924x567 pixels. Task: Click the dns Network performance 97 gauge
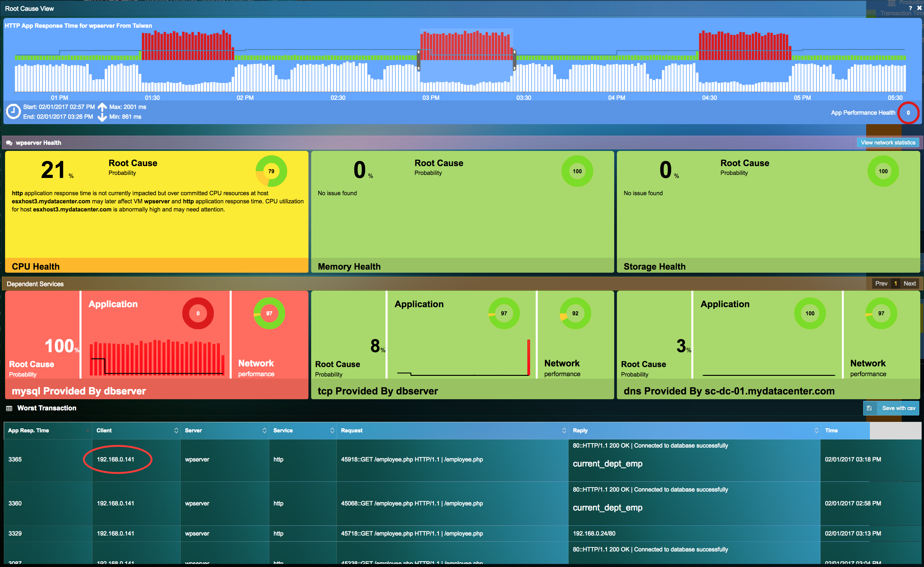coord(881,314)
